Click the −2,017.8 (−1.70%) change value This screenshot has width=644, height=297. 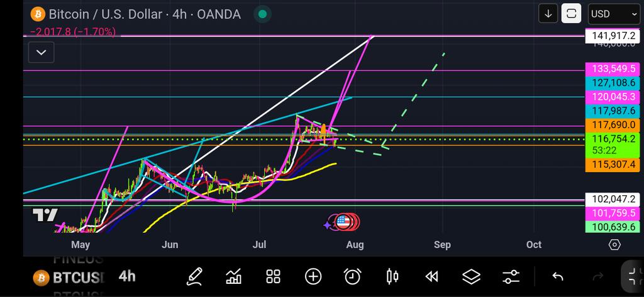point(73,31)
